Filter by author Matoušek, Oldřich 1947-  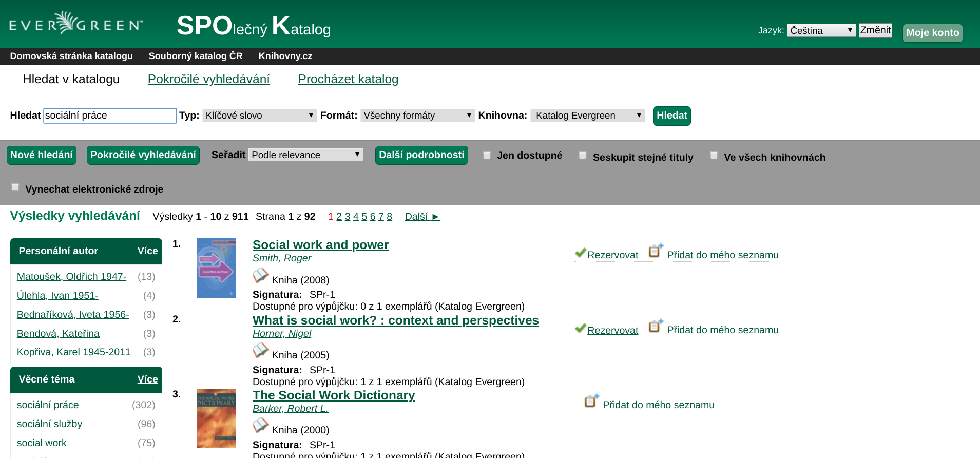71,277
